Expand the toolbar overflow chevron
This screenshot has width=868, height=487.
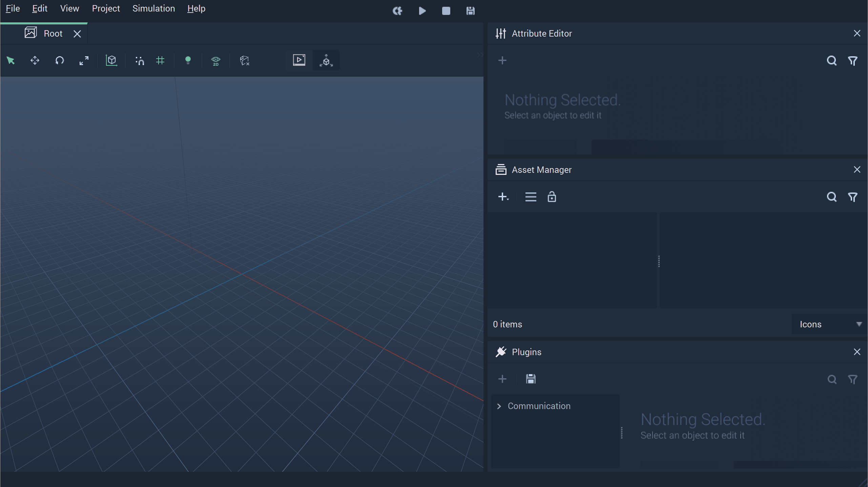pos(480,55)
